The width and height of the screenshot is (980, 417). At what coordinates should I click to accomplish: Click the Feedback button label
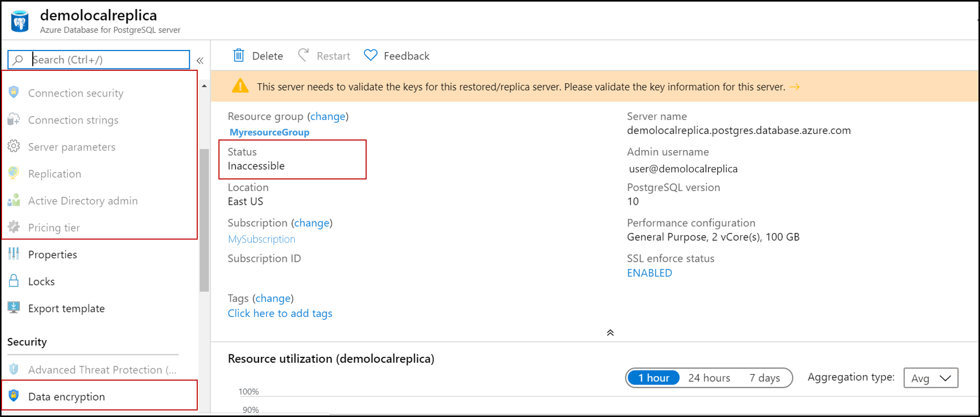click(407, 56)
